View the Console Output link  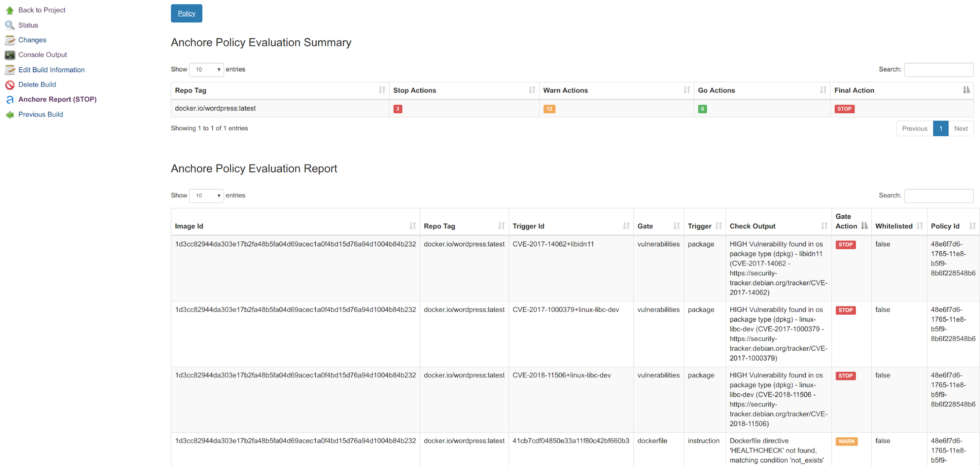click(43, 55)
